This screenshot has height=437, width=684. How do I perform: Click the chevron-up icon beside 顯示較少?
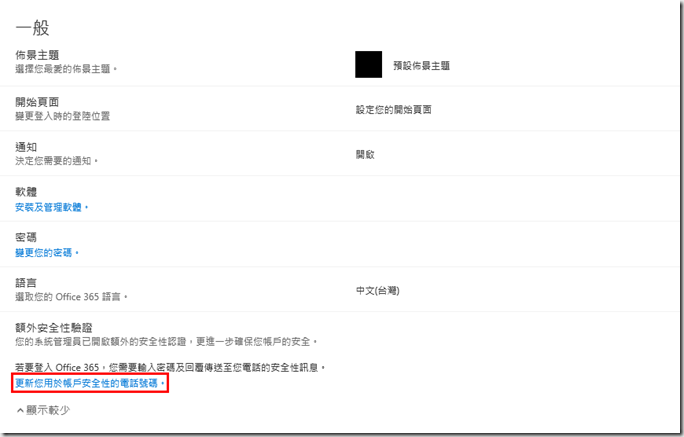pyautogui.click(x=20, y=410)
